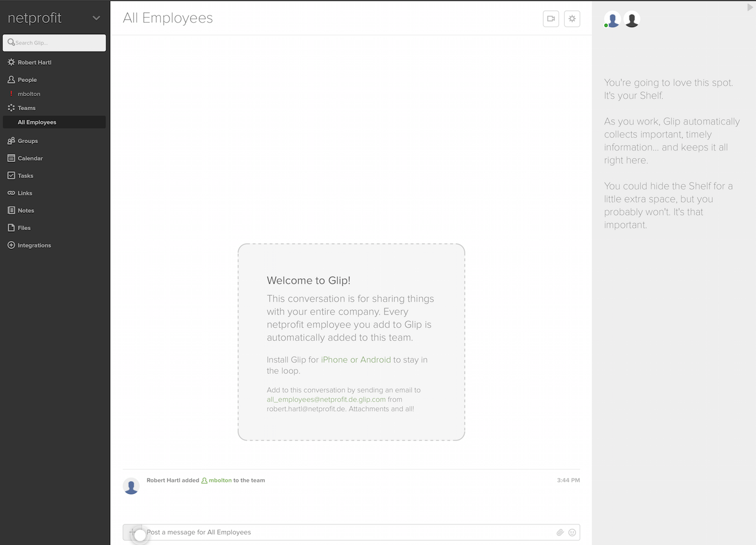Click the Robert Hartl name in the activity message
The height and width of the screenshot is (545, 756).
(x=164, y=480)
